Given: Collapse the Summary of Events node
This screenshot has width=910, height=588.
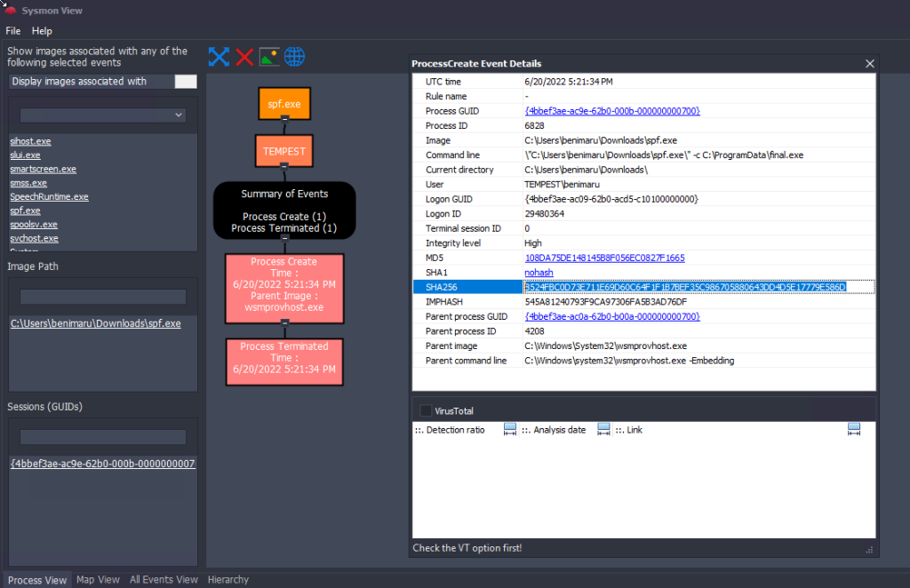Looking at the screenshot, I should coord(284,239).
